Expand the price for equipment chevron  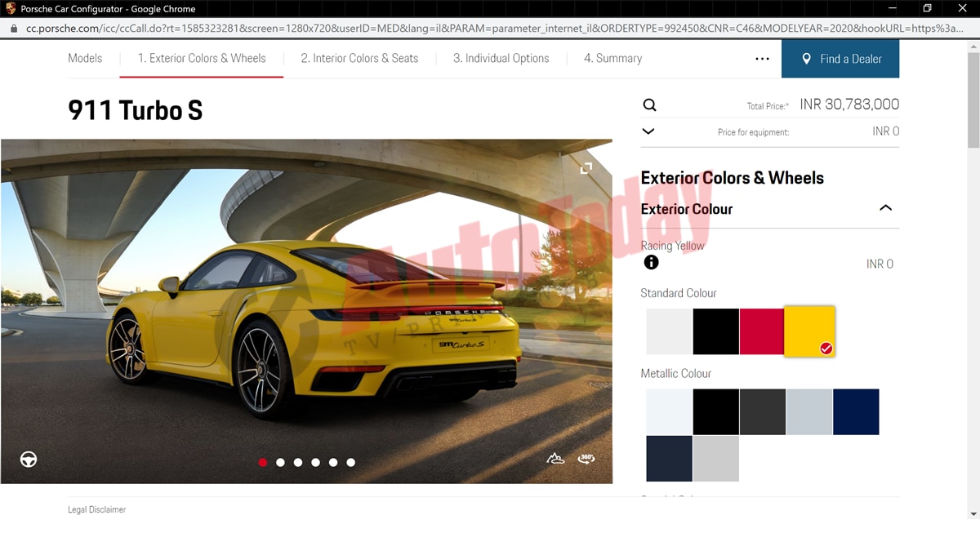tap(648, 131)
